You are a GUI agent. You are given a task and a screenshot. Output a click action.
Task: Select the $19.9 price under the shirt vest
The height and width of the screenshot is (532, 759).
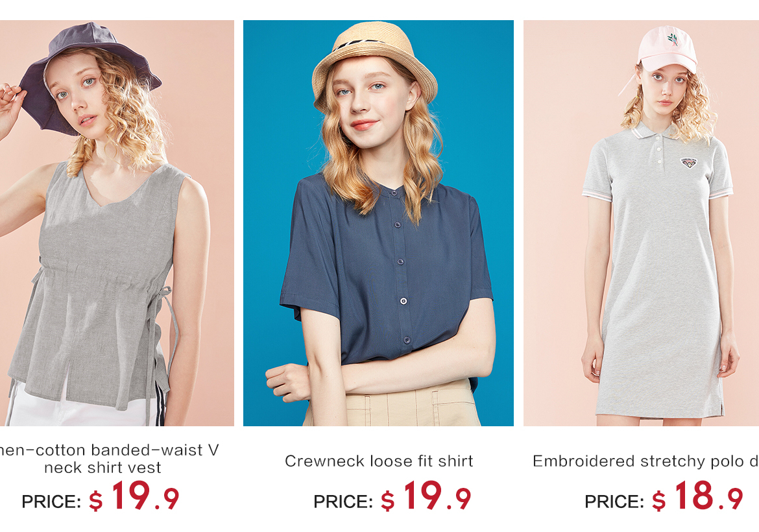(x=134, y=496)
